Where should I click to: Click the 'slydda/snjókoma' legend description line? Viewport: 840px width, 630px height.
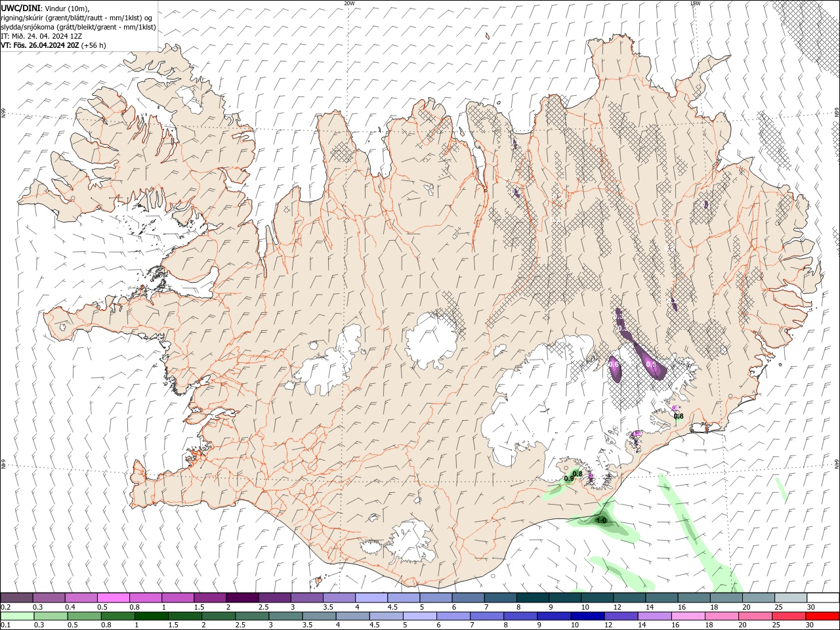(78, 27)
